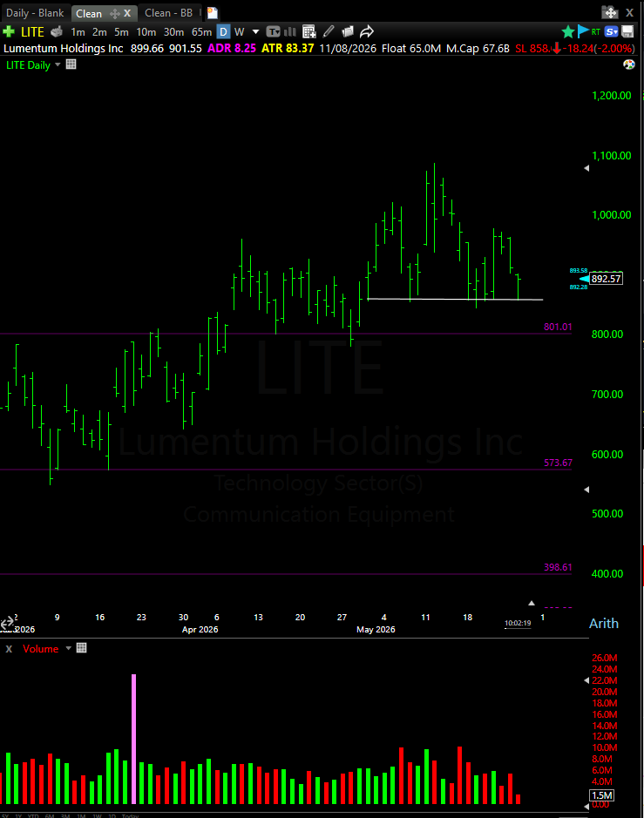Click the 10:02:19 countdown timer
The width and height of the screenshot is (644, 818).
[x=518, y=623]
